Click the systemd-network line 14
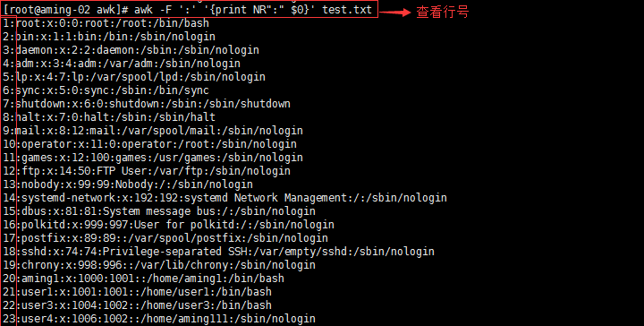644x326 pixels. pyautogui.click(x=225, y=198)
